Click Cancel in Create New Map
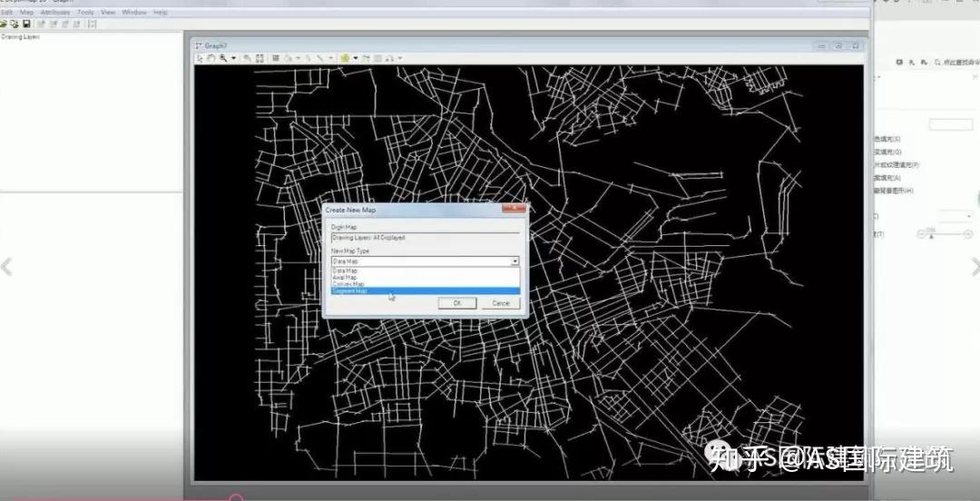980x501 pixels. tap(501, 303)
